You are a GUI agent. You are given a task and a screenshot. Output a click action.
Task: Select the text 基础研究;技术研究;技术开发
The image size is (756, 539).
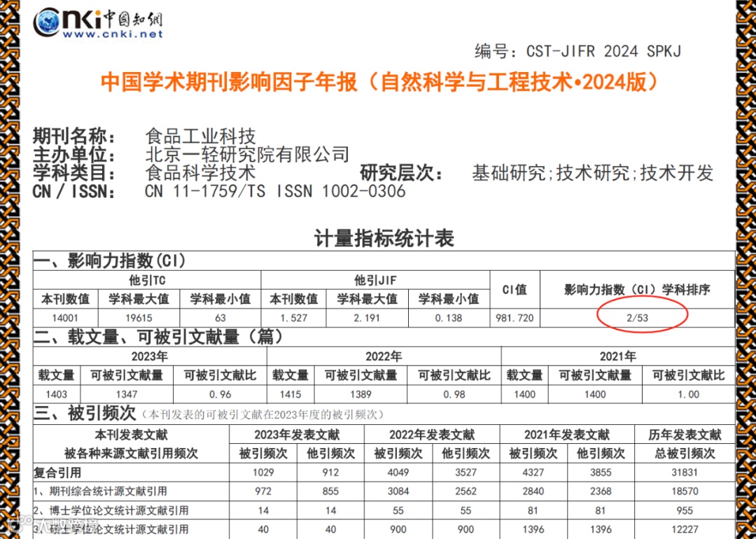coord(593,173)
